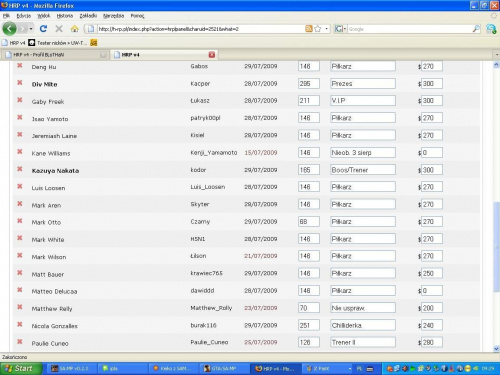Open the Historia menu
500x375 pixels.
pyautogui.click(x=65, y=16)
